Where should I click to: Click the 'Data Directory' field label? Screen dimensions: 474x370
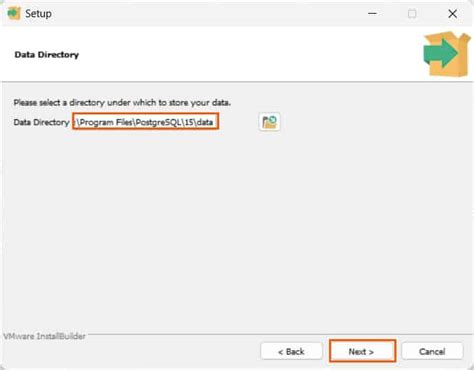click(x=41, y=122)
